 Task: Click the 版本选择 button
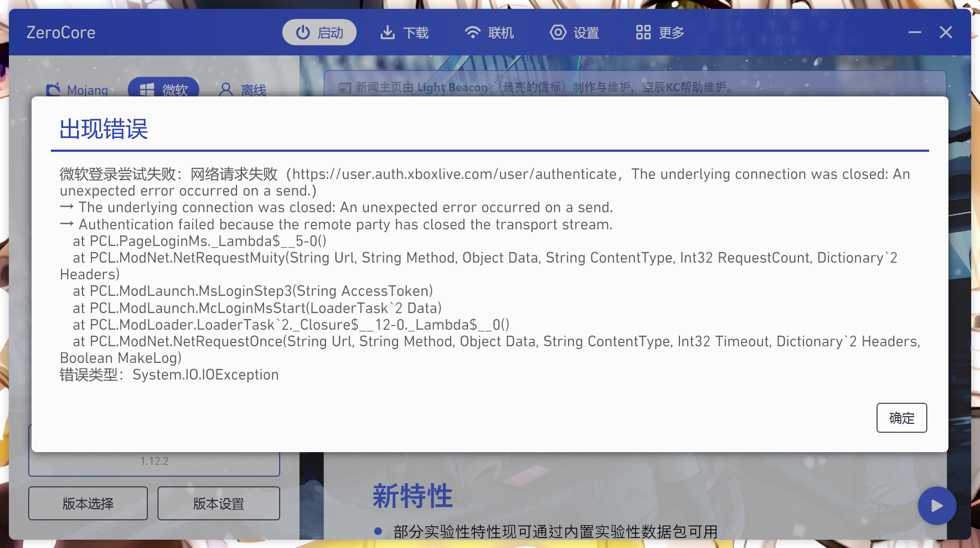click(87, 503)
